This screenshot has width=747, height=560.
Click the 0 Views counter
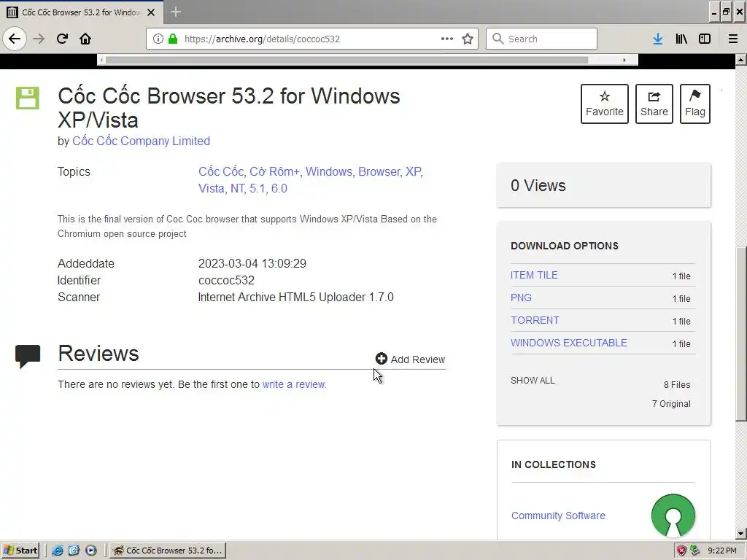tap(538, 185)
